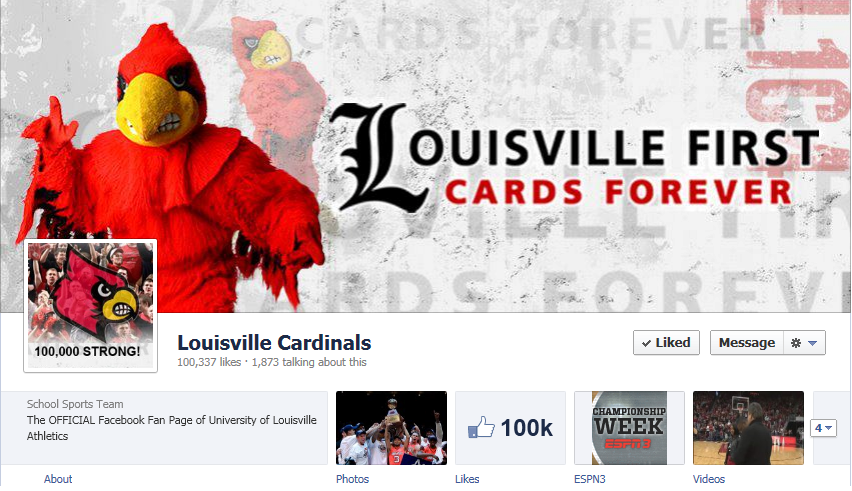Click the 100,000 STRONG profile picture
The height and width of the screenshot is (491, 852).
[91, 306]
